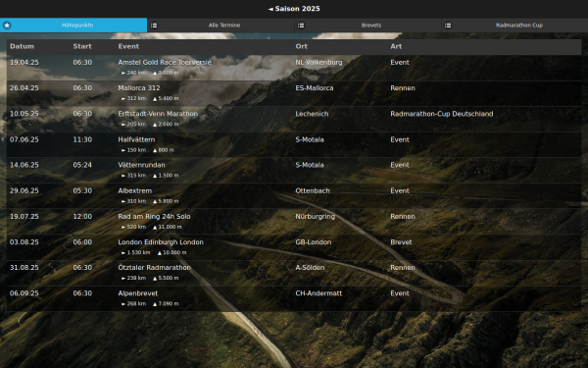Click the start time 11:30
Screen dimensions: 588x368
point(82,139)
